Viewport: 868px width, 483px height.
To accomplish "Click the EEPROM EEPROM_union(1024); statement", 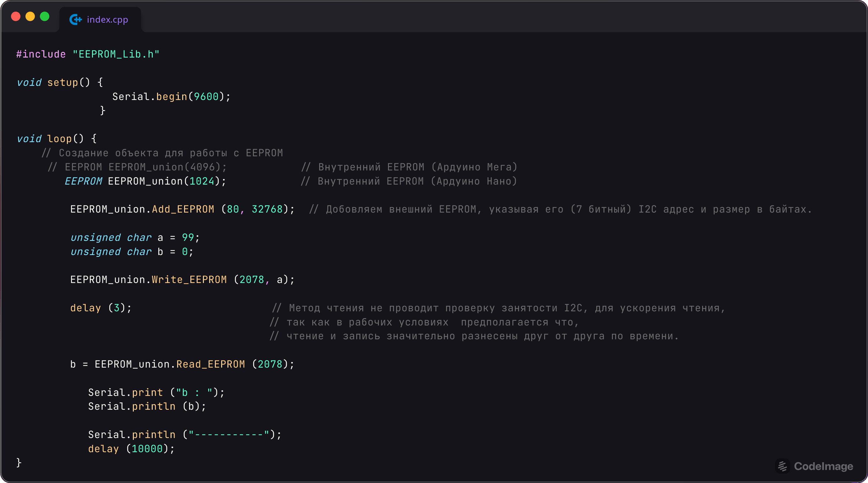I will 145,181.
